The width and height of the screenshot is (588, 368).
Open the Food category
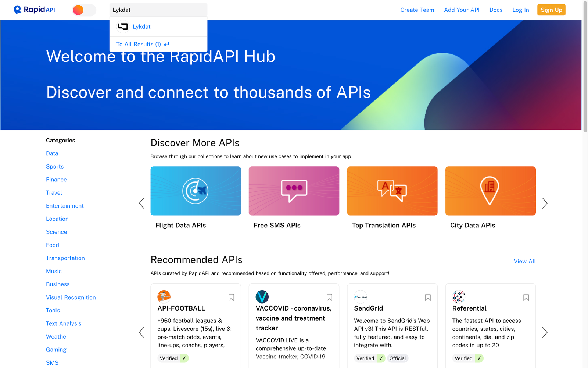53,245
